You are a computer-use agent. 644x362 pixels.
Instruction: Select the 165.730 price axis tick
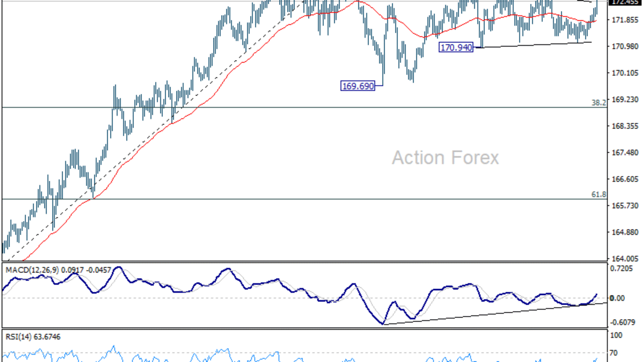625,206
